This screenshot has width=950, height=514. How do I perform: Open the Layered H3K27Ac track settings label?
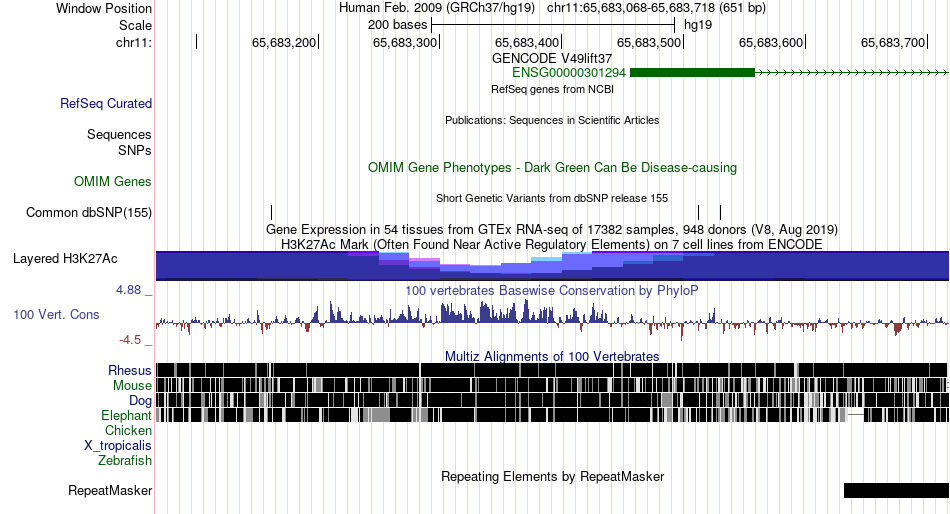click(65, 259)
